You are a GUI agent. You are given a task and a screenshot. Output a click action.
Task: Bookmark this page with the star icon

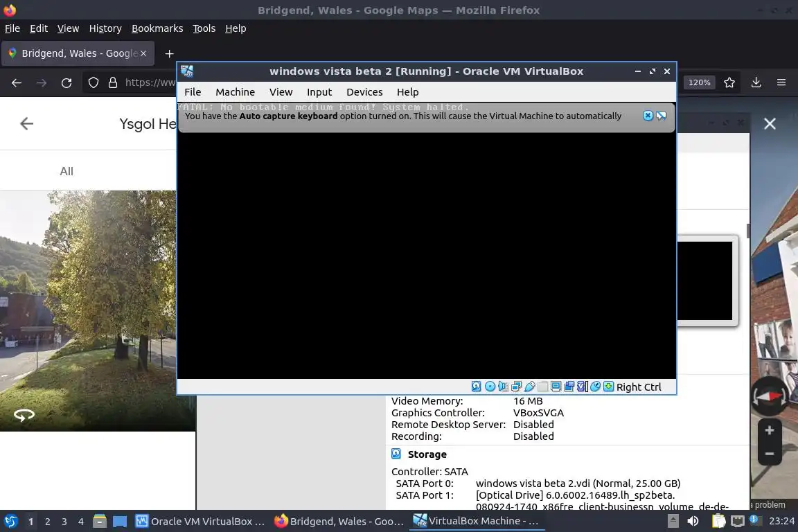[x=729, y=82]
